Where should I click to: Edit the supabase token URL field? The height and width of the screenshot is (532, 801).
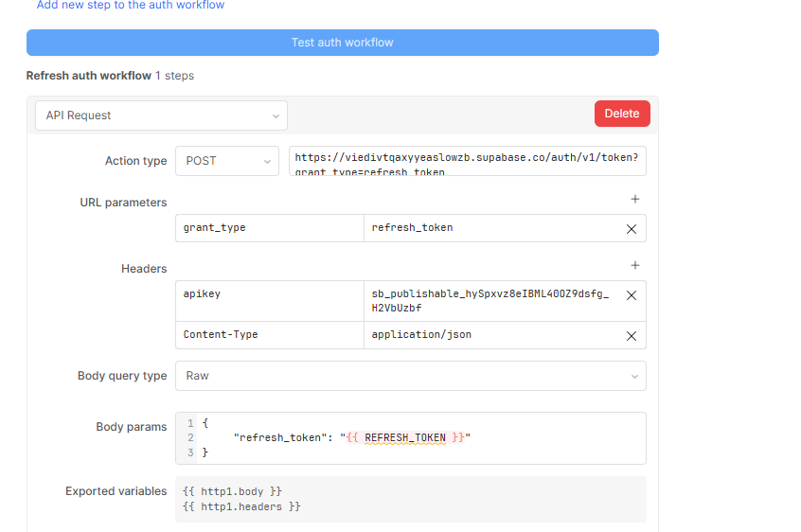468,161
